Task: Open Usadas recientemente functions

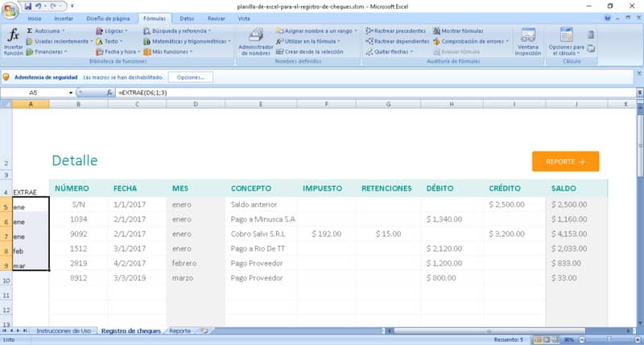Action: tap(58, 42)
